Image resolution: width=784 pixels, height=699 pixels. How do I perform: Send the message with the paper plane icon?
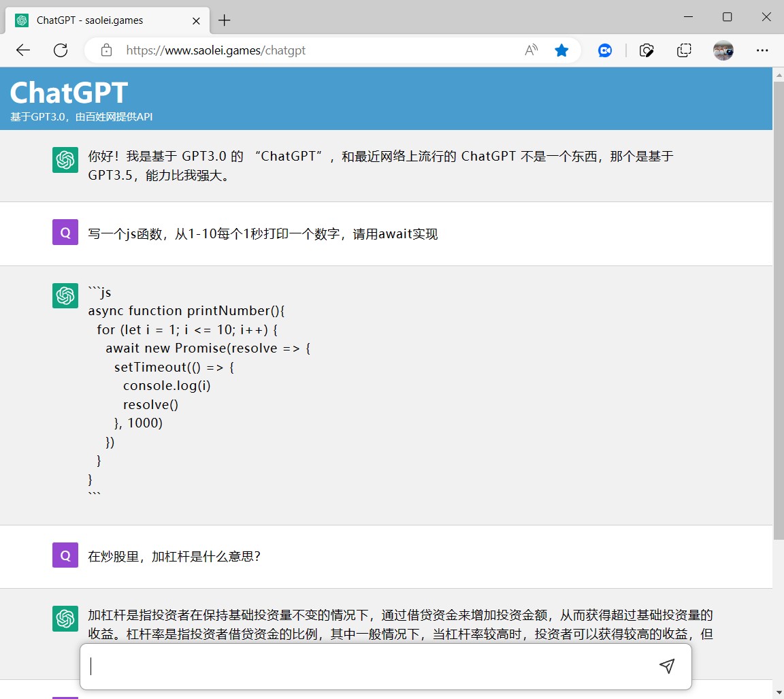coord(667,666)
